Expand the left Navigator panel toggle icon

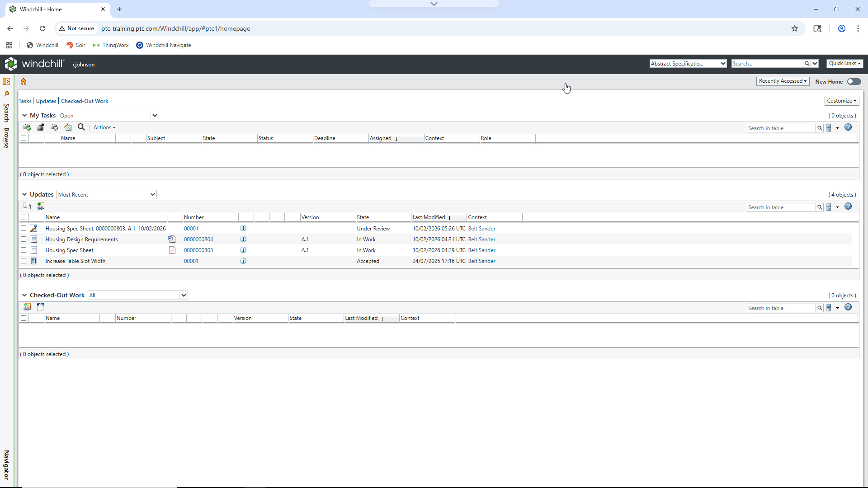(7, 82)
